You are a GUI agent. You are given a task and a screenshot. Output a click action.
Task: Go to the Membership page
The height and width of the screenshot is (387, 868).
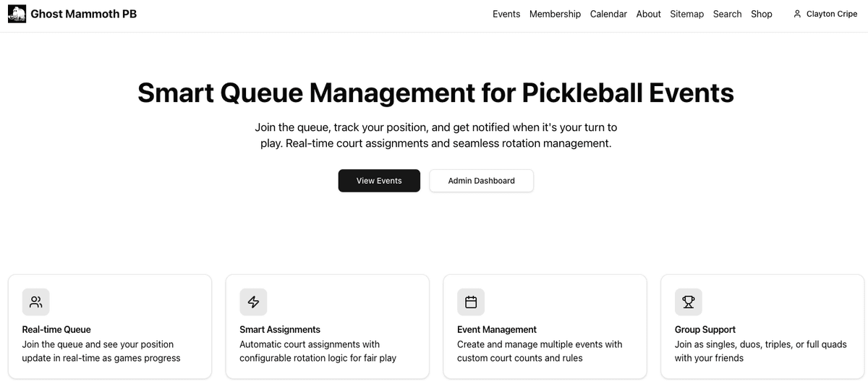[x=555, y=14]
